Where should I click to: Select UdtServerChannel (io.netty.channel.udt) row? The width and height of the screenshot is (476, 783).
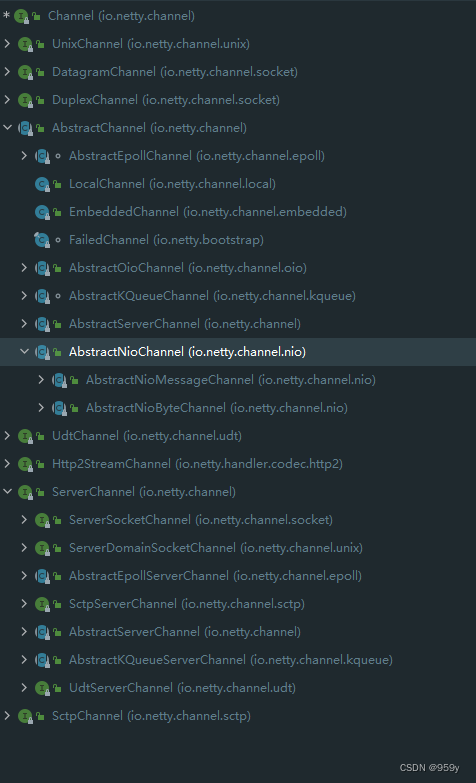coord(238,688)
